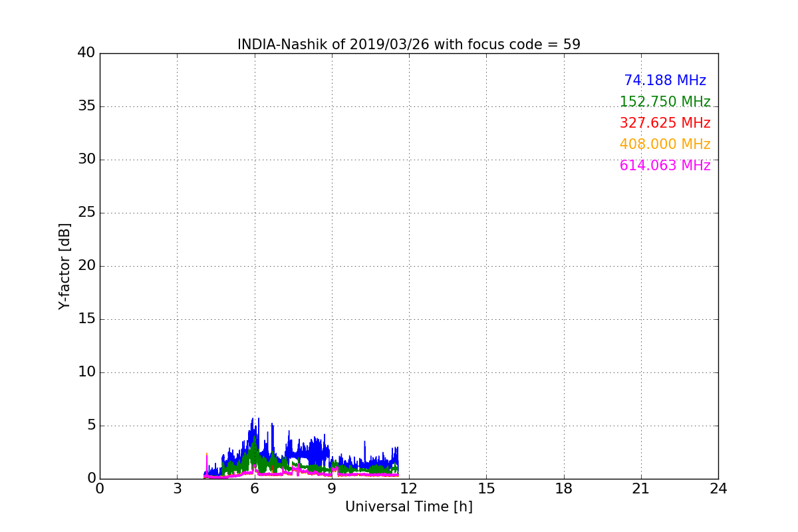798x532 pixels.
Task: Select the 614.063 MHz legend label
Action: (665, 166)
